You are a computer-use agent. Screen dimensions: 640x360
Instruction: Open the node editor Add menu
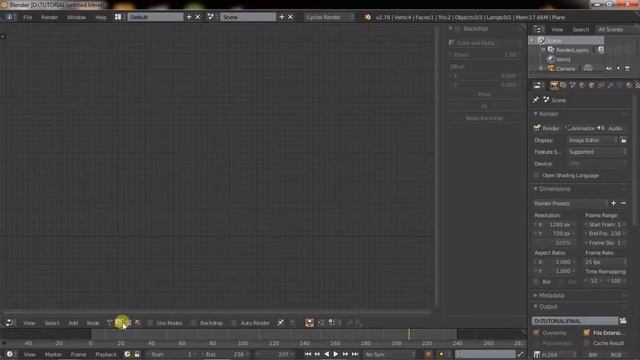point(73,323)
